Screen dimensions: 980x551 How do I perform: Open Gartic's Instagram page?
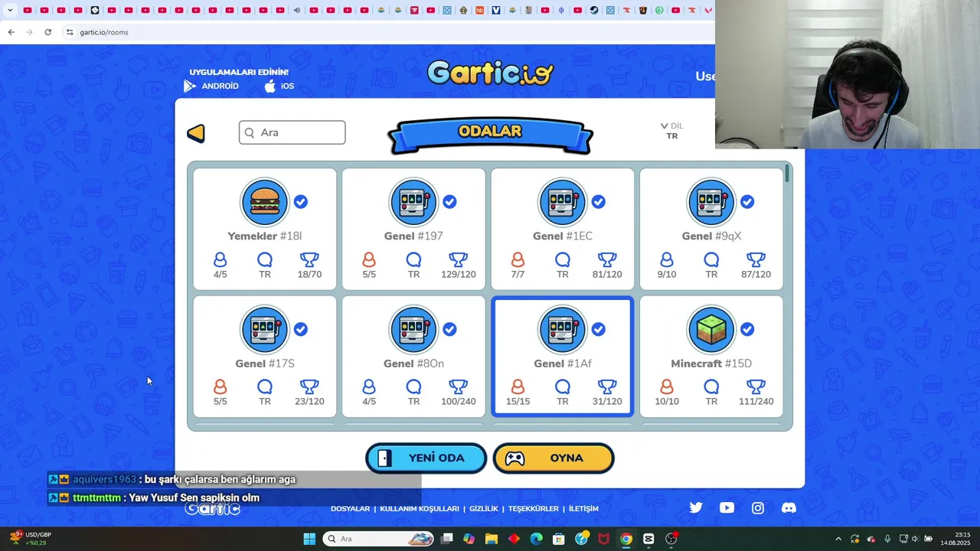coord(757,507)
